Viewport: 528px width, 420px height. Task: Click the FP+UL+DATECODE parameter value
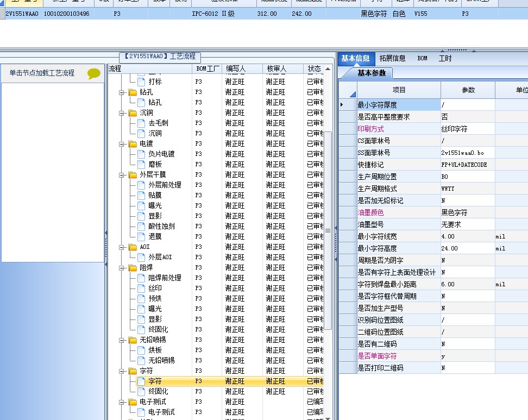(468, 165)
